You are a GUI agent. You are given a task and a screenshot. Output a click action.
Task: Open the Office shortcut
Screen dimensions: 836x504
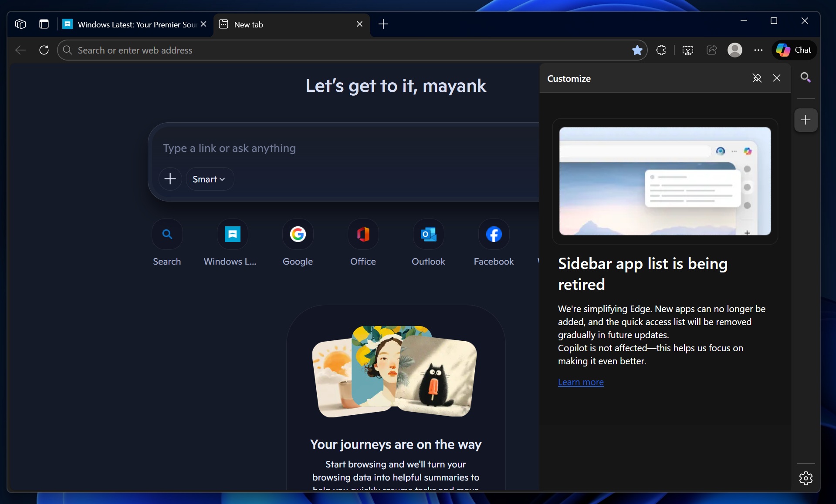363,234
